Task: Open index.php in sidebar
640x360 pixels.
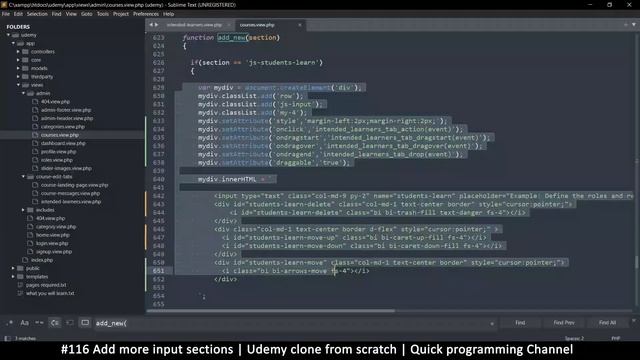Action: click(x=42, y=260)
